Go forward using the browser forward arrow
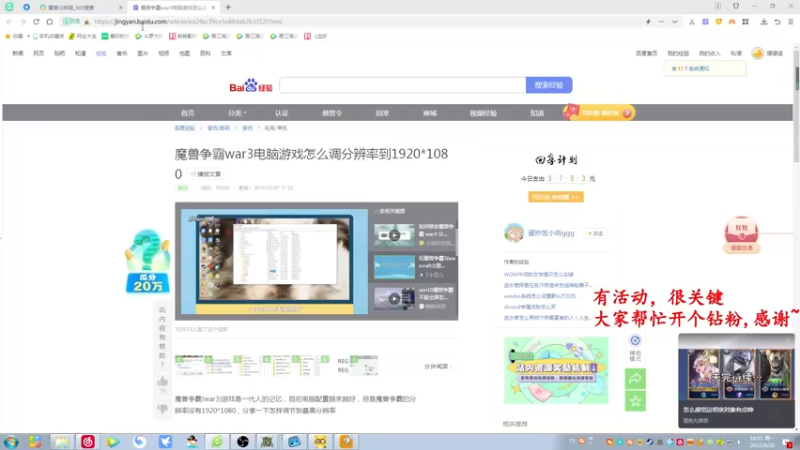Screen dimensions: 800x450 (22, 22)
